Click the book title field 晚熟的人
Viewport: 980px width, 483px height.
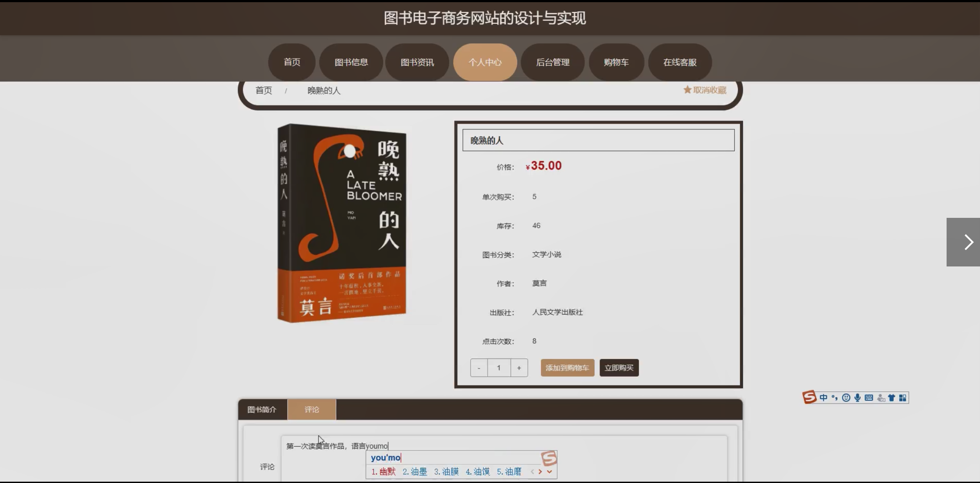(598, 140)
